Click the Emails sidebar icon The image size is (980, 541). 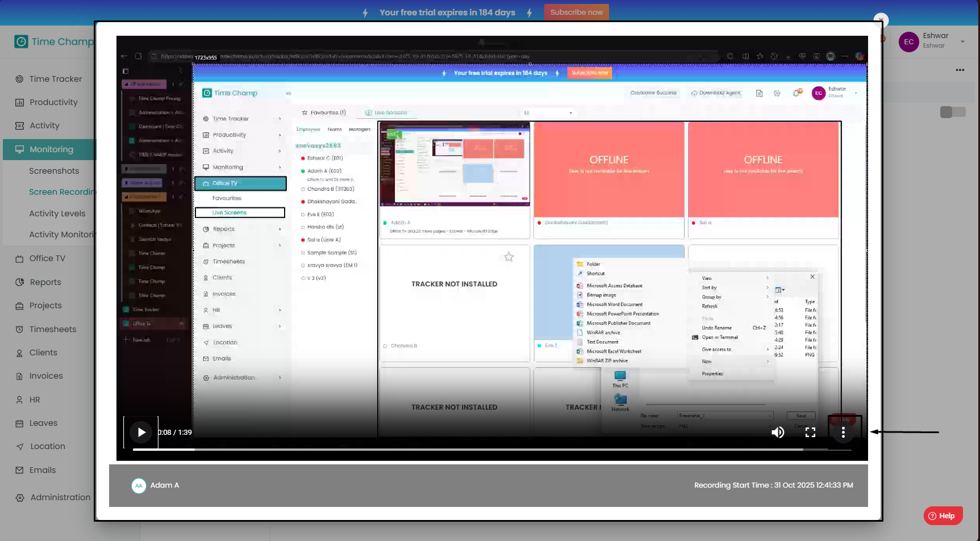19,470
